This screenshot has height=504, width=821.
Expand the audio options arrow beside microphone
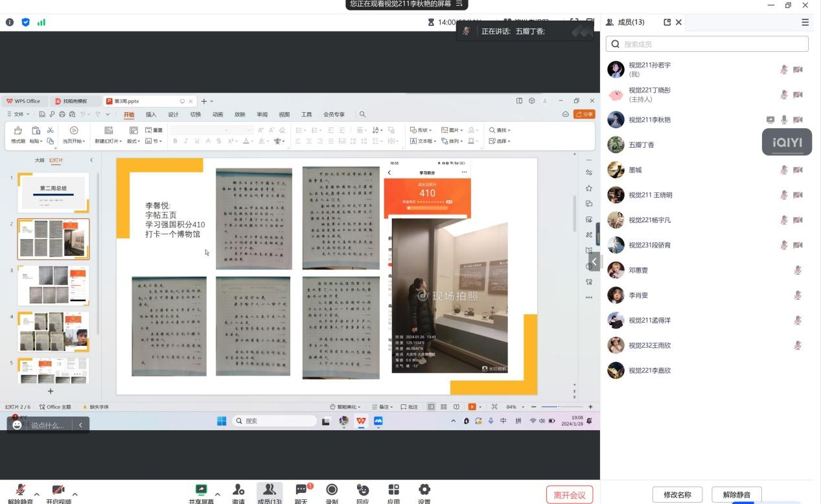[x=37, y=495]
